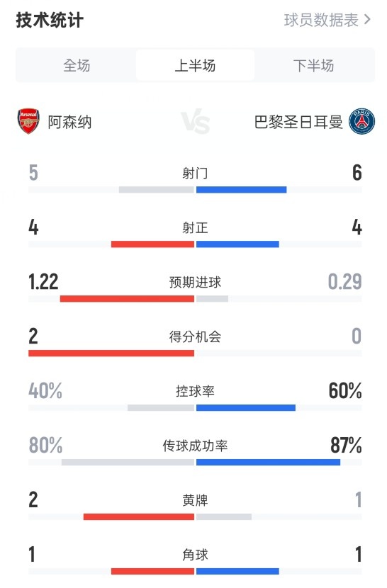Click the Paris Saint-Germain club crest
387x588 pixels.
coord(361,122)
